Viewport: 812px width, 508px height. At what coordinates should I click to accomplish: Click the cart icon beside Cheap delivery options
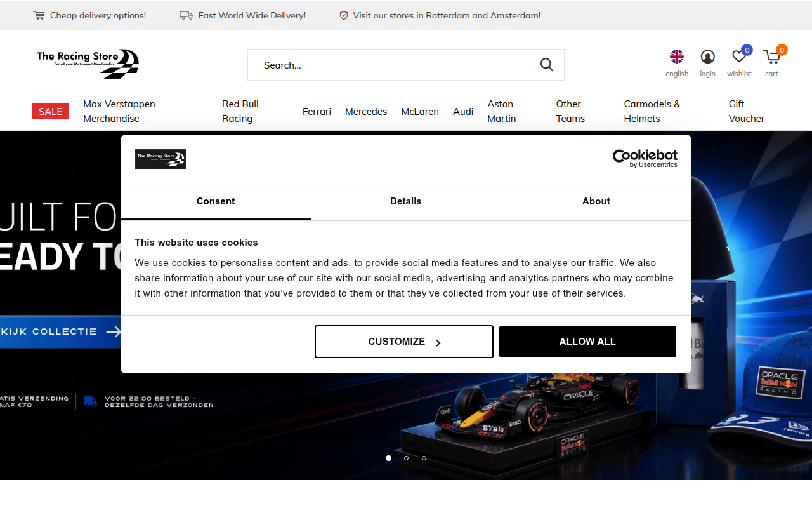39,15
